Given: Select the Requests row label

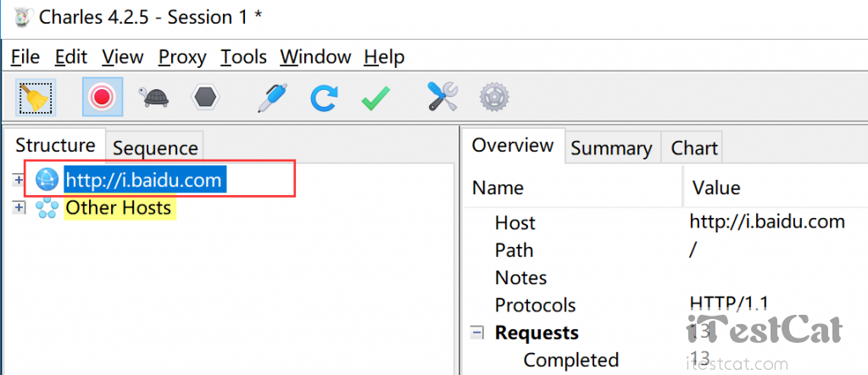Looking at the screenshot, I should tap(537, 333).
